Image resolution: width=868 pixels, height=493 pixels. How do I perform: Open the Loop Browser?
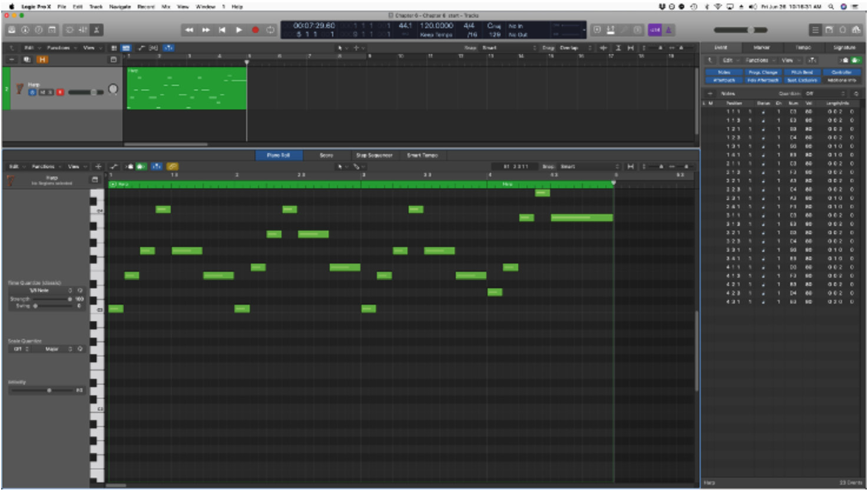[x=843, y=30]
